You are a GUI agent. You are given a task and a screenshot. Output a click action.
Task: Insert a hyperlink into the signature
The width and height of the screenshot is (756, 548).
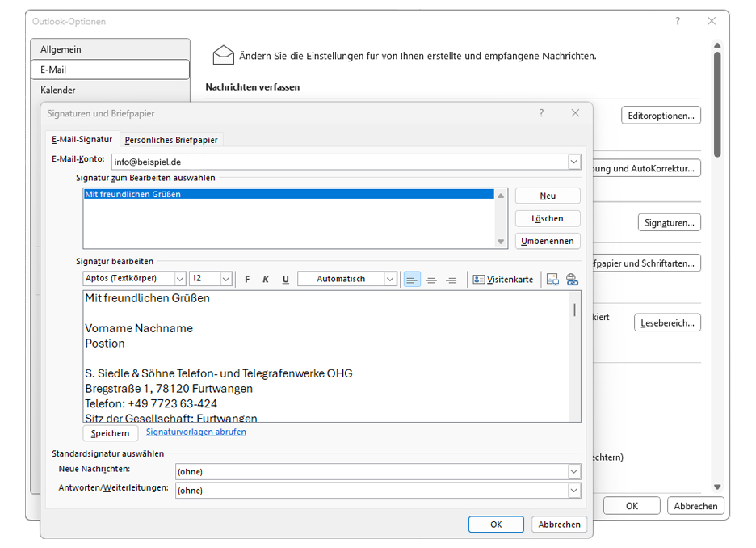coord(572,280)
